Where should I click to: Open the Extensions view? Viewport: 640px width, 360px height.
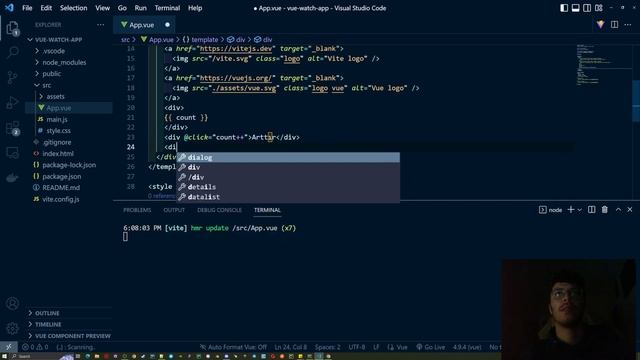13,128
